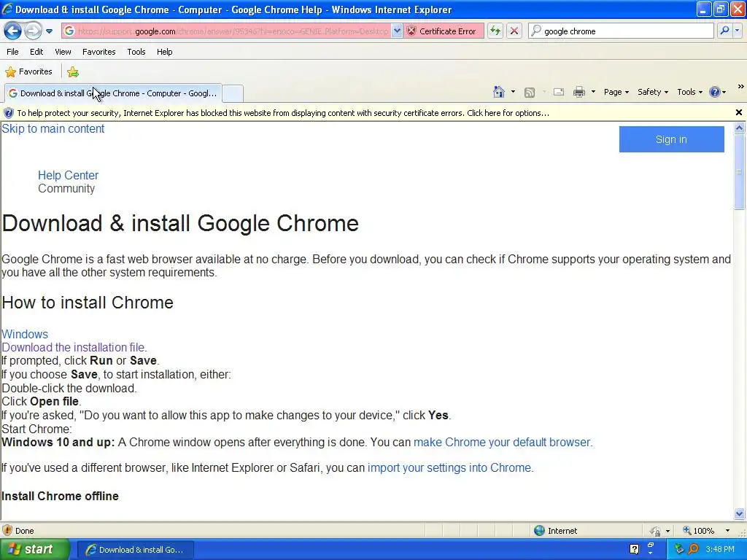Expand the command bar overflow chevron
This screenshot has height=560, width=747.
pyautogui.click(x=741, y=87)
